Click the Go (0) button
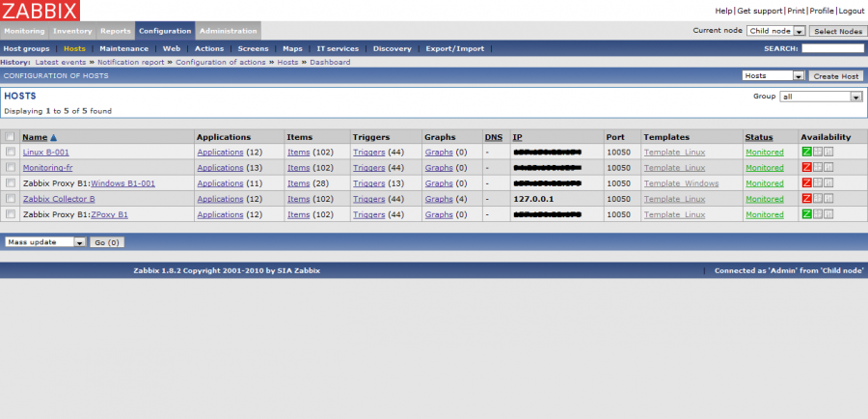The height and width of the screenshot is (419, 868). 107,242
